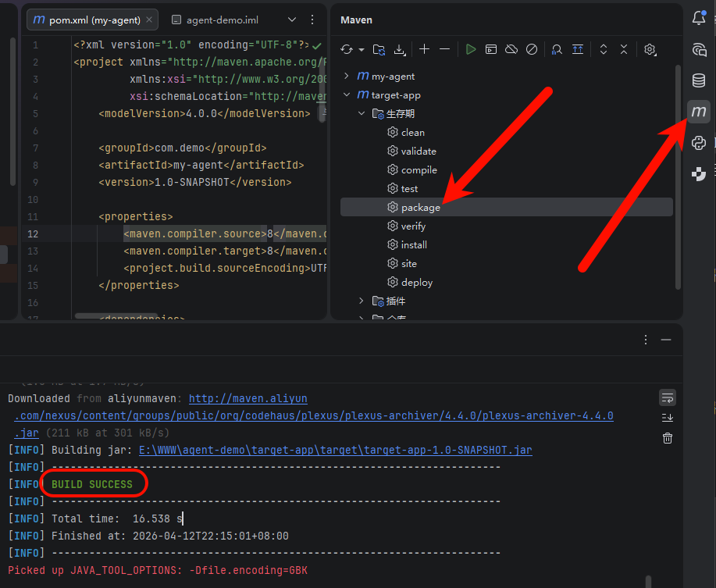Open the target-app-1.0-SNAPSHOT.jar path link
Screen dimensions: 716x588
(336, 450)
